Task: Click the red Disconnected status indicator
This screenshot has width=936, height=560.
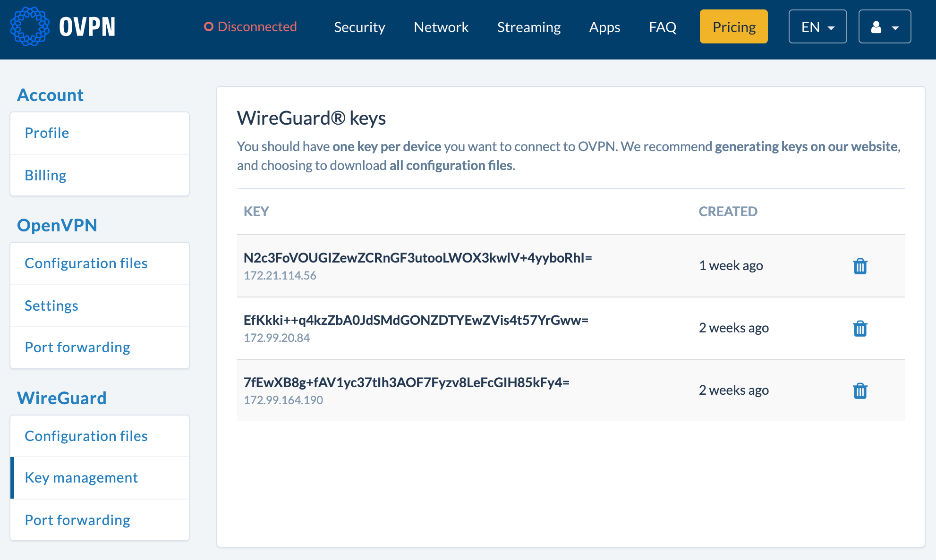Action: [x=250, y=27]
